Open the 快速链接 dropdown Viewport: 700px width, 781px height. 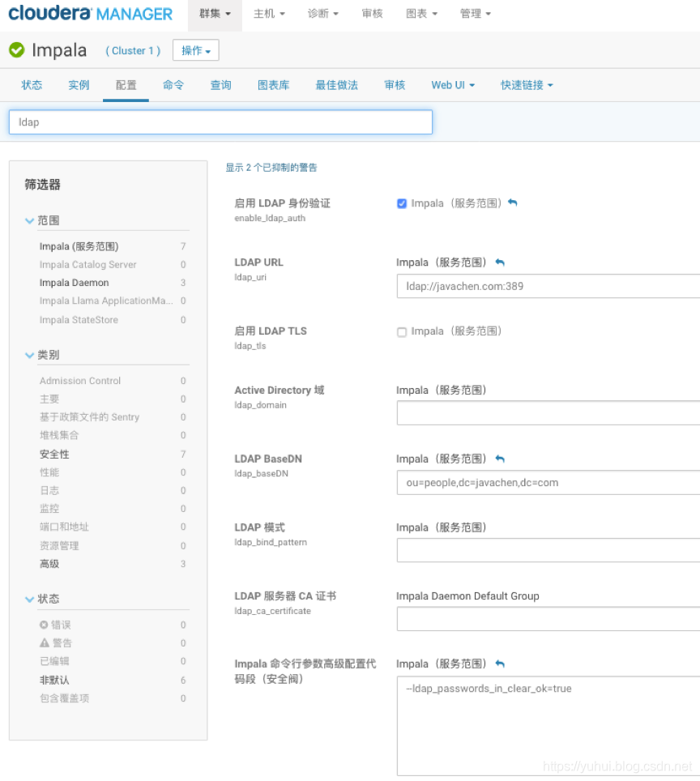tap(527, 85)
